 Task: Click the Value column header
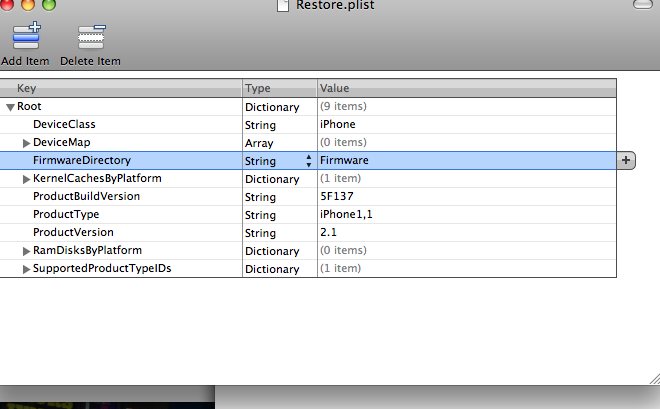[467, 88]
